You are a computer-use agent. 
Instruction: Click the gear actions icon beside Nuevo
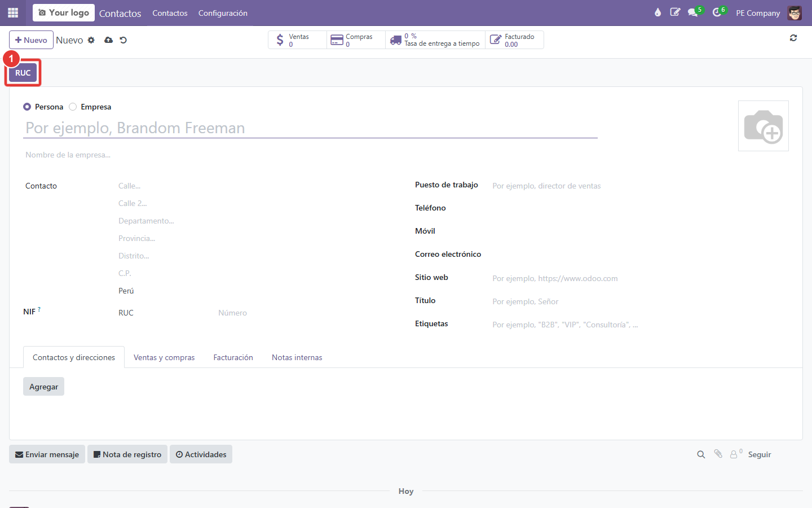point(91,40)
